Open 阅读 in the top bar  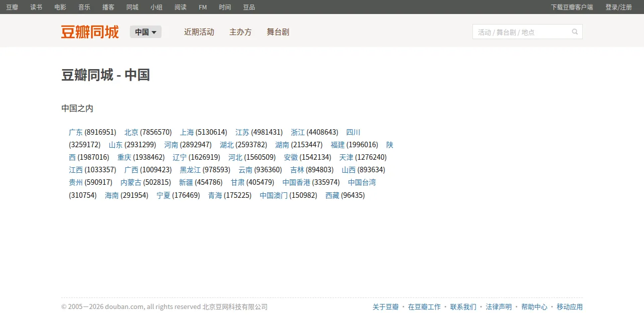181,7
